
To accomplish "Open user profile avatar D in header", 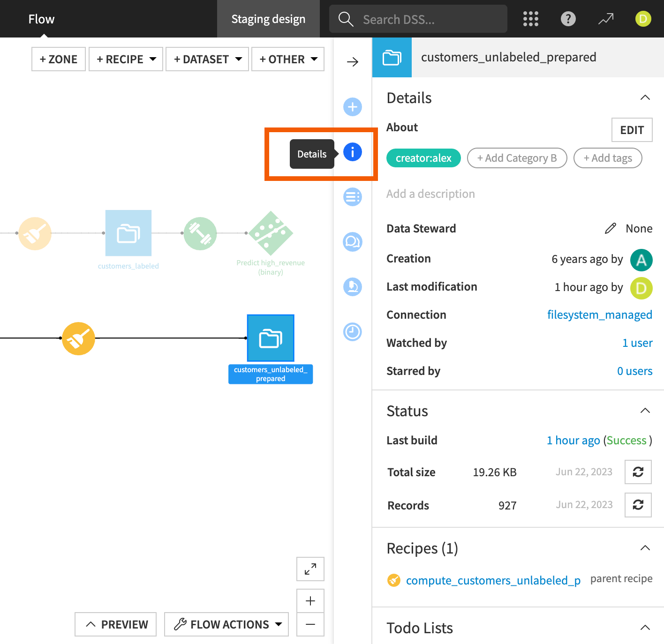I will point(643,19).
